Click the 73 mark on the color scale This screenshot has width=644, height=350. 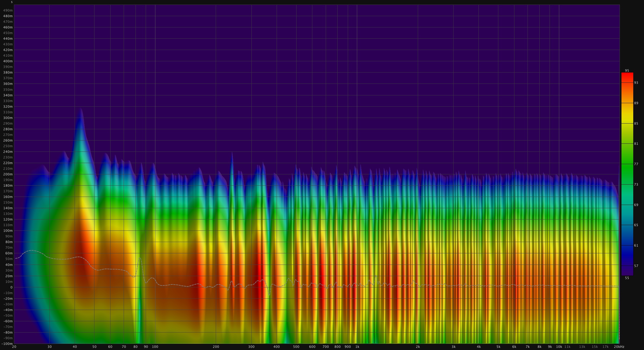[636, 185]
